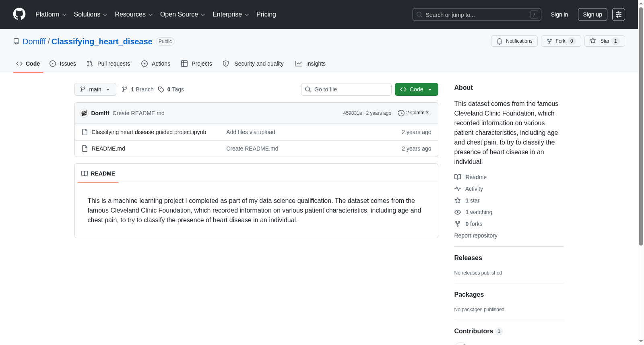The image size is (644, 345).
Task: Click the fork icon in Fork button
Action: pyautogui.click(x=549, y=41)
